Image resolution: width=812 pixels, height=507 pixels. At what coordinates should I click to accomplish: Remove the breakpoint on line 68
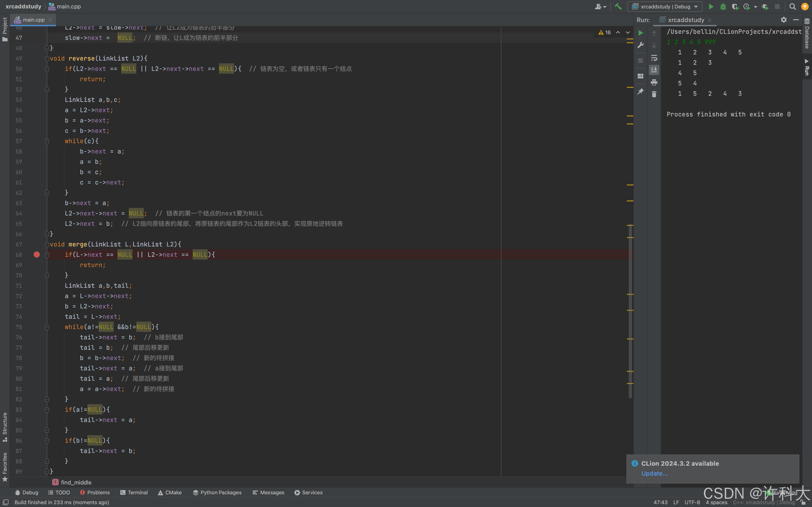[x=37, y=254]
